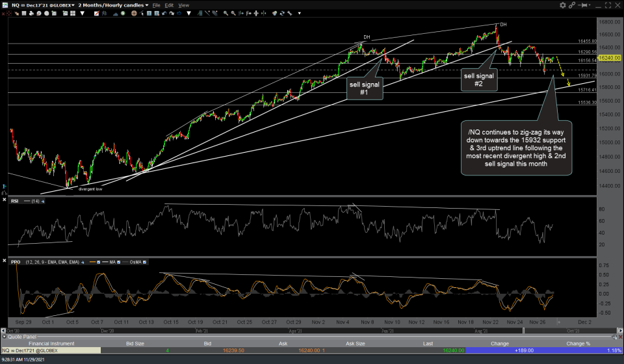Image resolution: width=624 pixels, height=364 pixels.
Task: Open the NQ Dec17'21 @GLOBEX symbol dropdown
Action: 43,5
